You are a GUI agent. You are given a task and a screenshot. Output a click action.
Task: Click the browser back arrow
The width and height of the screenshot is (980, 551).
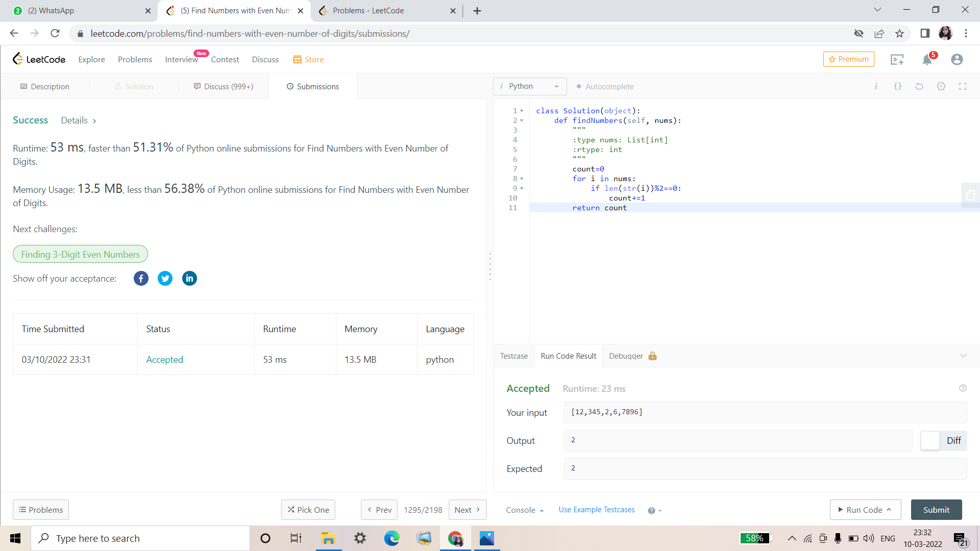[x=14, y=33]
